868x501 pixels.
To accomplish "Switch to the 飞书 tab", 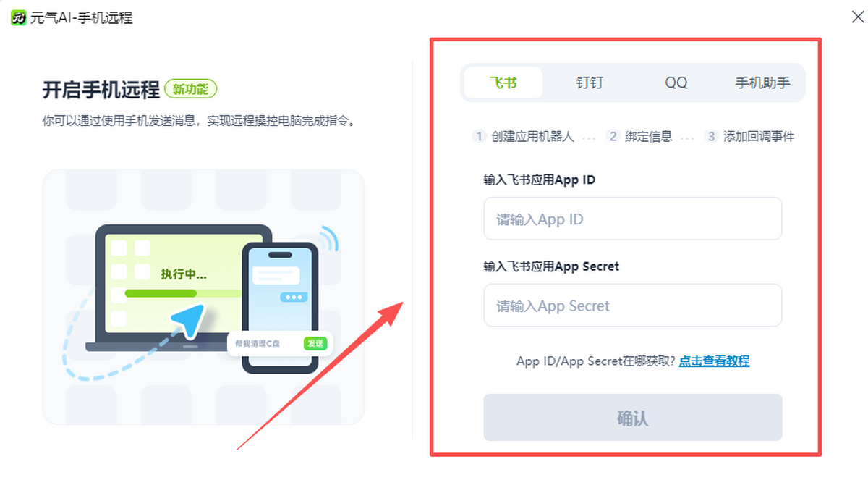I will click(503, 83).
